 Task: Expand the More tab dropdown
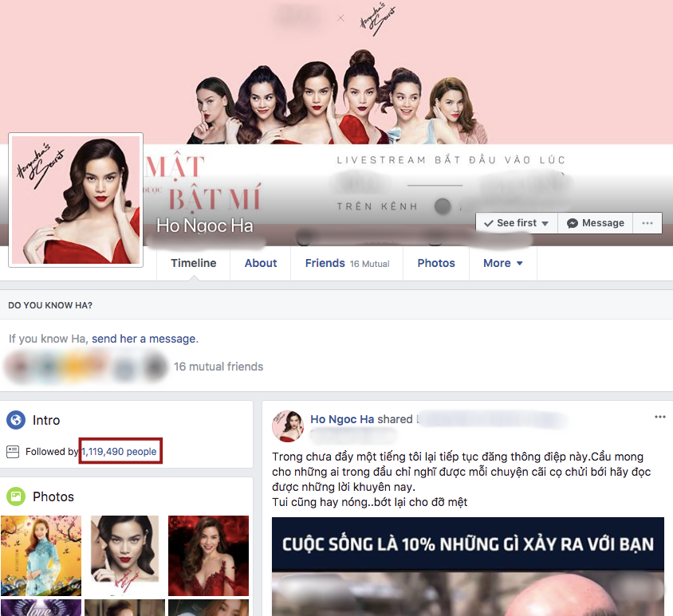pos(519,264)
